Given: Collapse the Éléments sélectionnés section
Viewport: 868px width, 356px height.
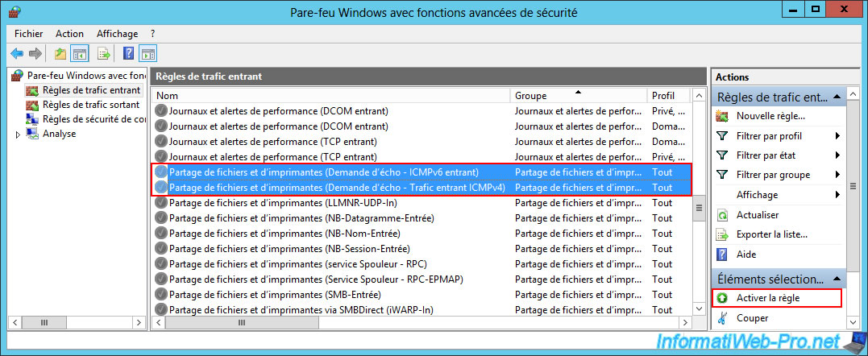Looking at the screenshot, I should tap(838, 279).
